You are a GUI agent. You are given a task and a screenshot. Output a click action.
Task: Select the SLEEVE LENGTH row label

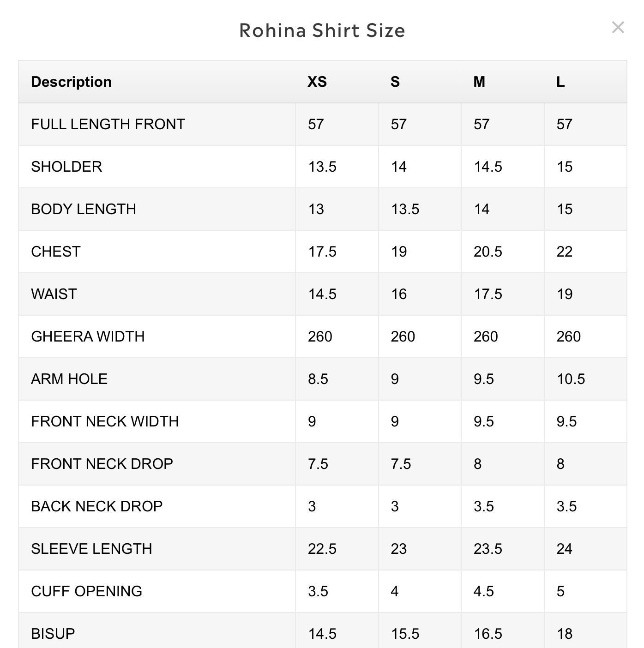[91, 549]
